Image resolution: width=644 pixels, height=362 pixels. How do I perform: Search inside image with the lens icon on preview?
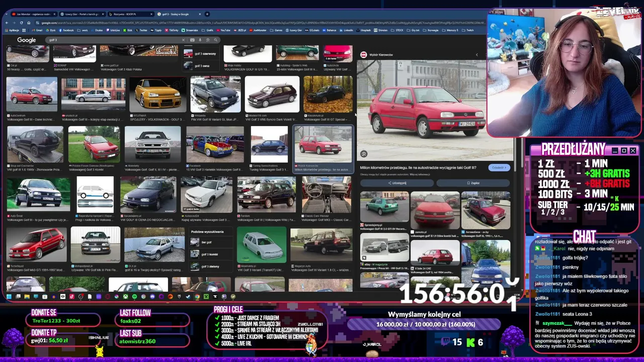(x=364, y=154)
